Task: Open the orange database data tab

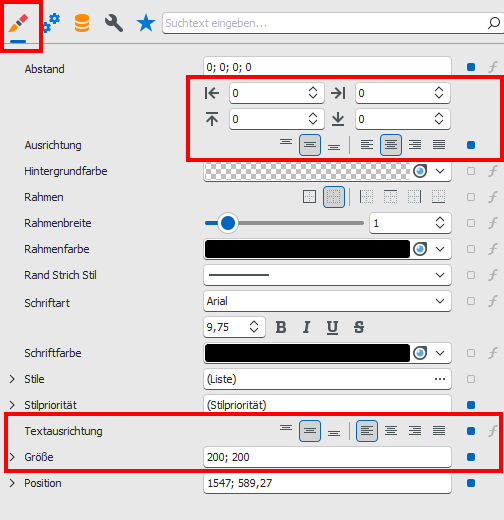Action: [x=82, y=23]
